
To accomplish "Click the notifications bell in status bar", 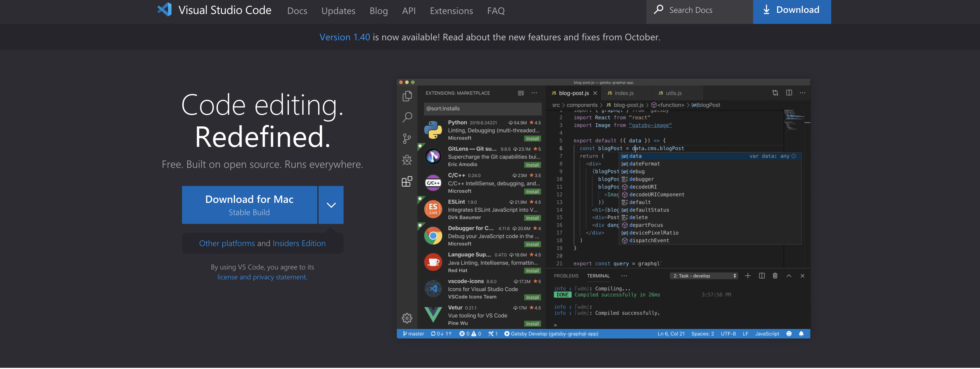I will [x=801, y=334].
